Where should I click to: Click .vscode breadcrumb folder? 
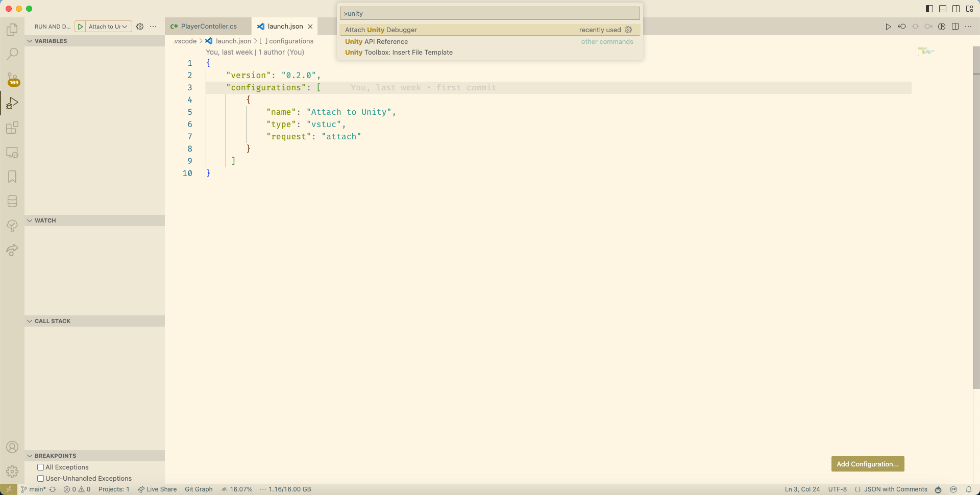185,41
